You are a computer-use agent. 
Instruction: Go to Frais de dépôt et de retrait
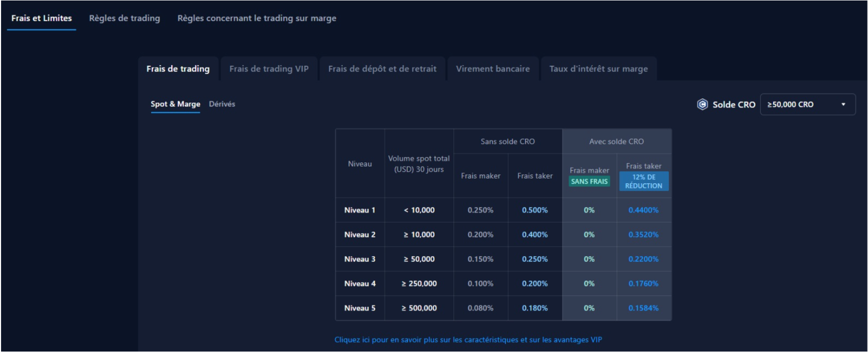coord(382,69)
